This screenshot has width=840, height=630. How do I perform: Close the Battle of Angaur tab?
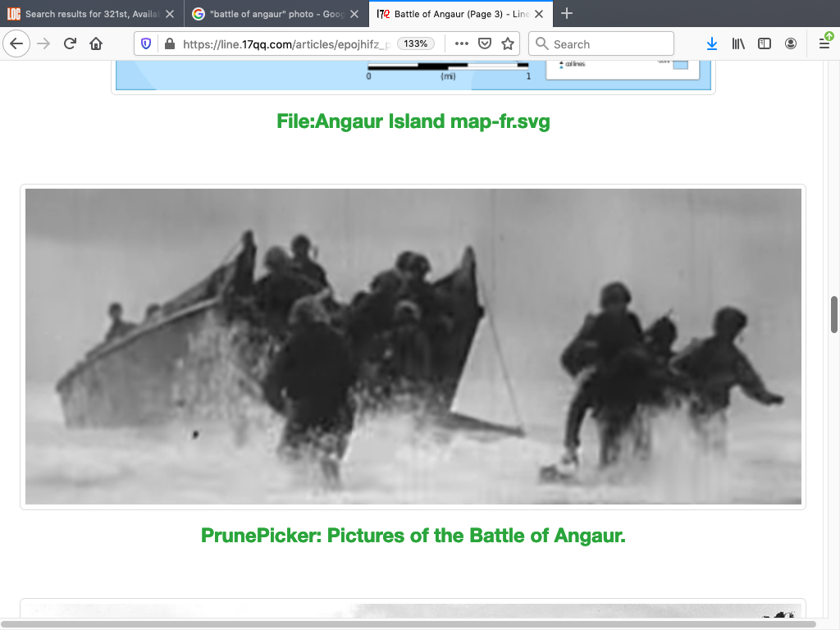tap(538, 14)
